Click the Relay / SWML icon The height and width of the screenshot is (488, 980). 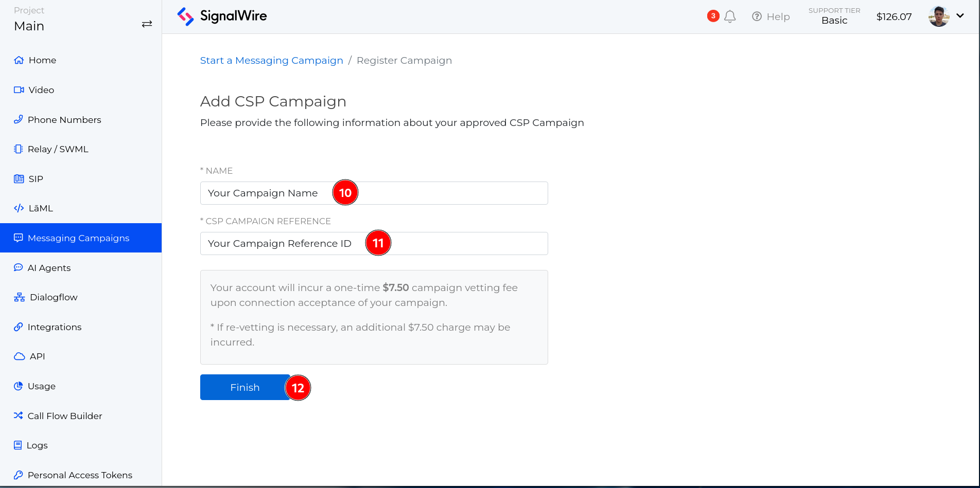(19, 149)
